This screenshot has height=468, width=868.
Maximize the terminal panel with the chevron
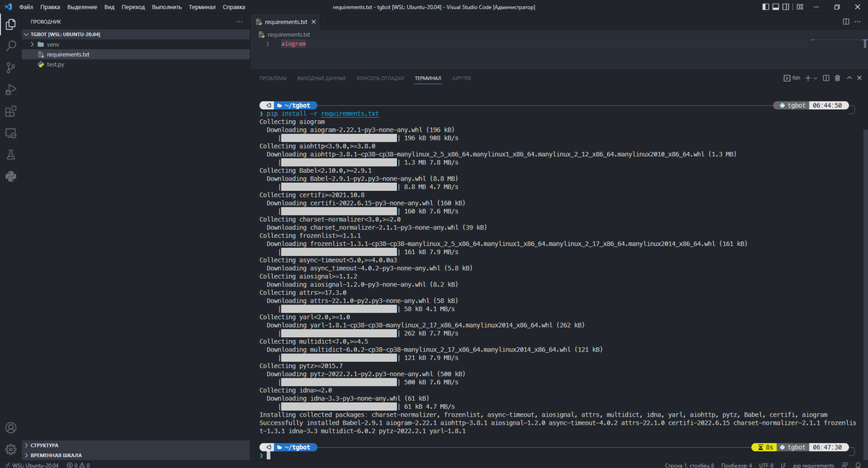tap(849, 78)
